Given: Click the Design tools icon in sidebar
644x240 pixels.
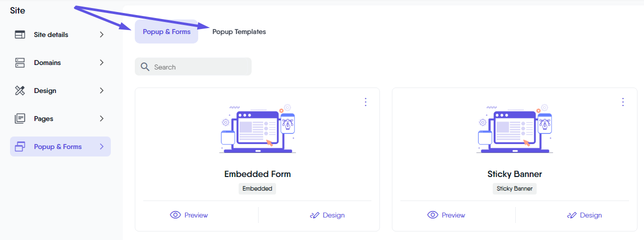Looking at the screenshot, I should 20,91.
